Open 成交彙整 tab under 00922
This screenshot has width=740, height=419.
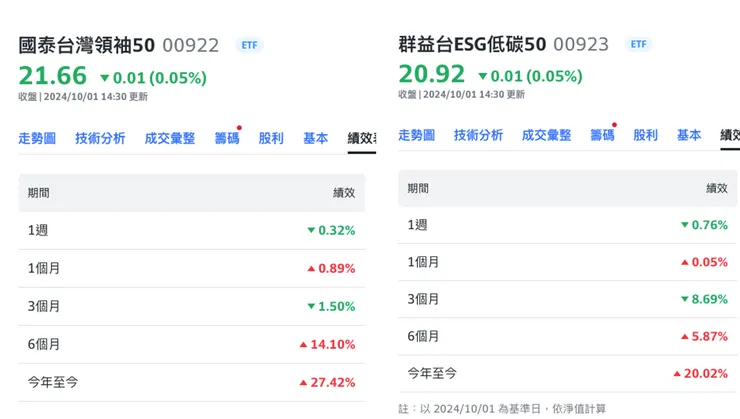click(170, 138)
